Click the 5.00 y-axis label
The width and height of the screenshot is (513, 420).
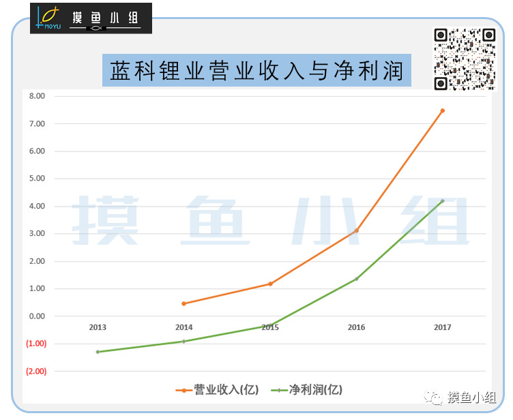click(x=37, y=179)
